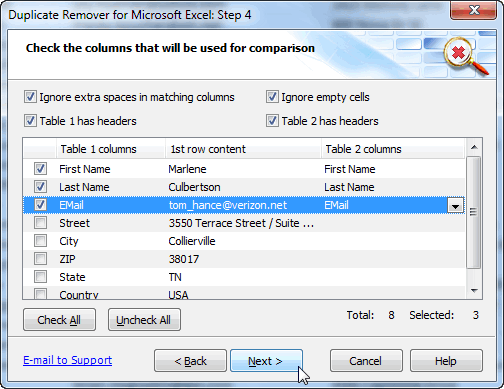Uncheck the First Name column checkbox
The image size is (504, 389).
click(x=40, y=169)
